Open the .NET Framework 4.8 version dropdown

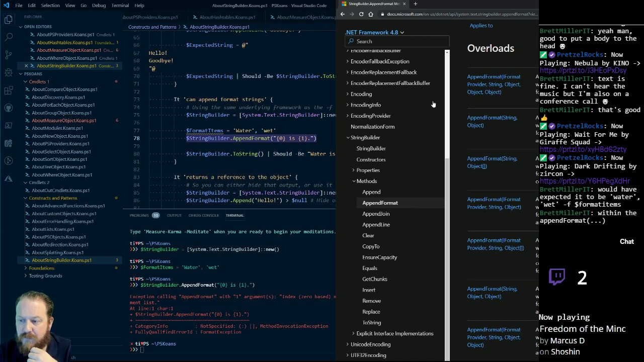(374, 32)
